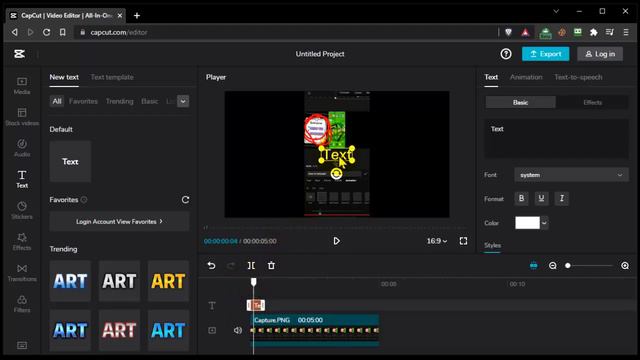Split the clip at playhead
This screenshot has width=640, height=360.
click(x=251, y=266)
